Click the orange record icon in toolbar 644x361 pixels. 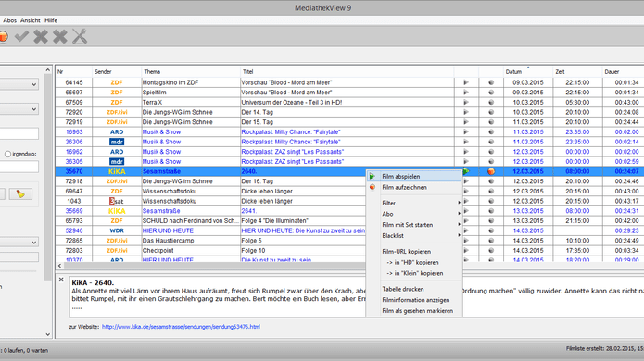[x=4, y=36]
